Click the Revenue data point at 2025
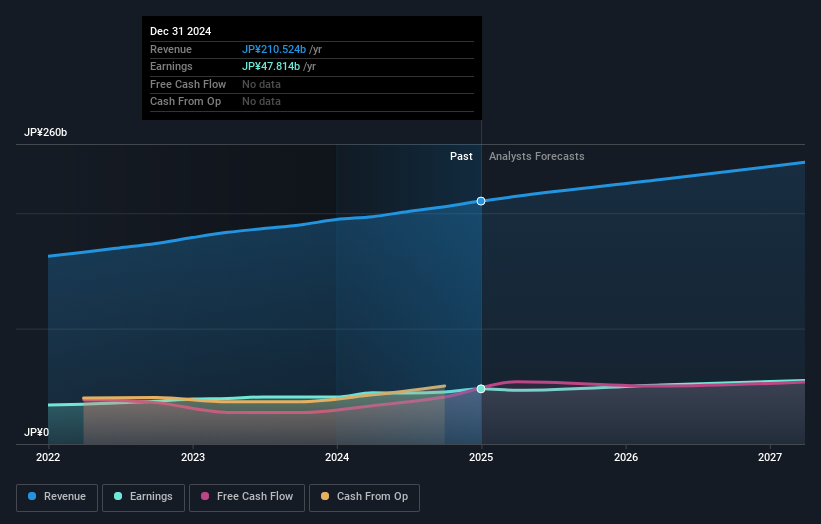This screenshot has height=524, width=821. pyautogui.click(x=481, y=201)
